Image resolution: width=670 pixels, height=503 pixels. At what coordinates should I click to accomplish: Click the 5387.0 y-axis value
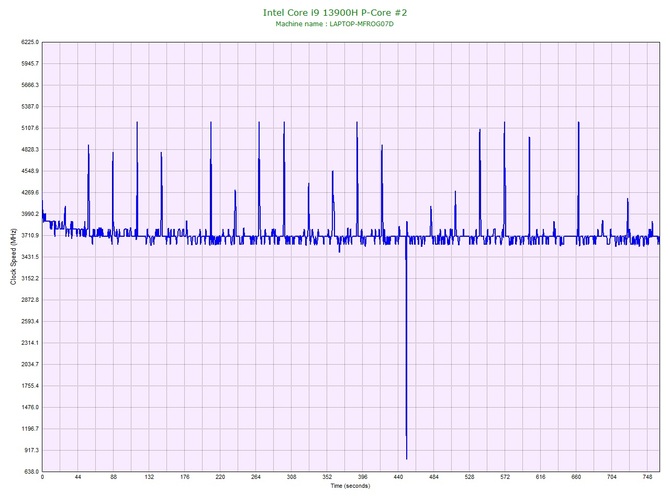point(30,106)
